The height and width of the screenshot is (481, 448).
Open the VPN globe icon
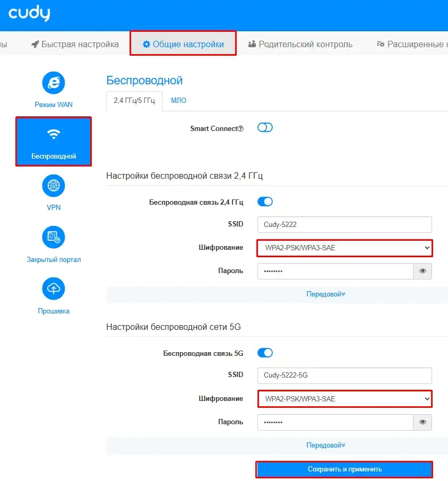tap(54, 186)
